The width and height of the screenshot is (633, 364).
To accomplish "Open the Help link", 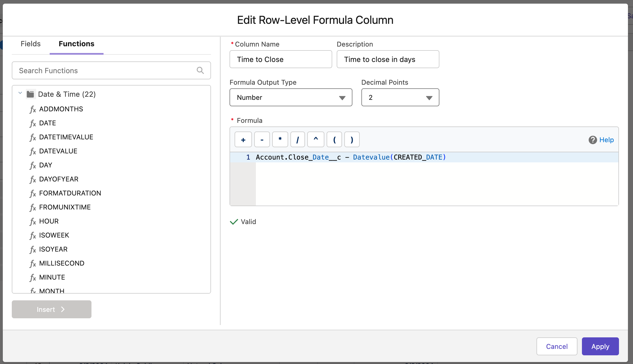I will 606,140.
